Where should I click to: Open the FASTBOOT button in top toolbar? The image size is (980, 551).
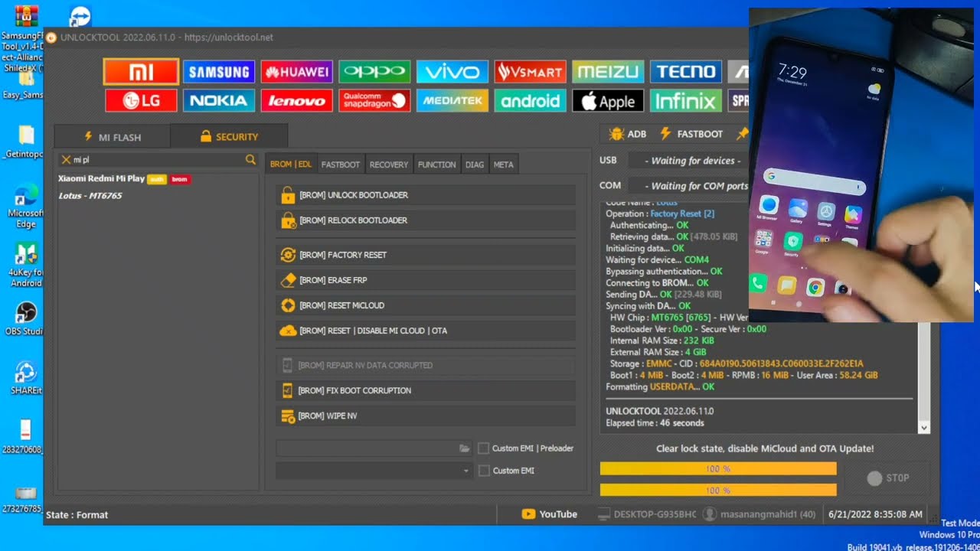point(691,134)
